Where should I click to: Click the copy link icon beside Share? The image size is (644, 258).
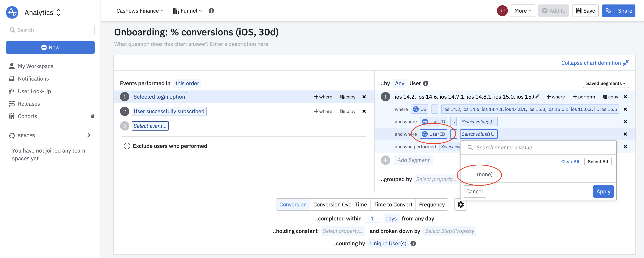608,11
